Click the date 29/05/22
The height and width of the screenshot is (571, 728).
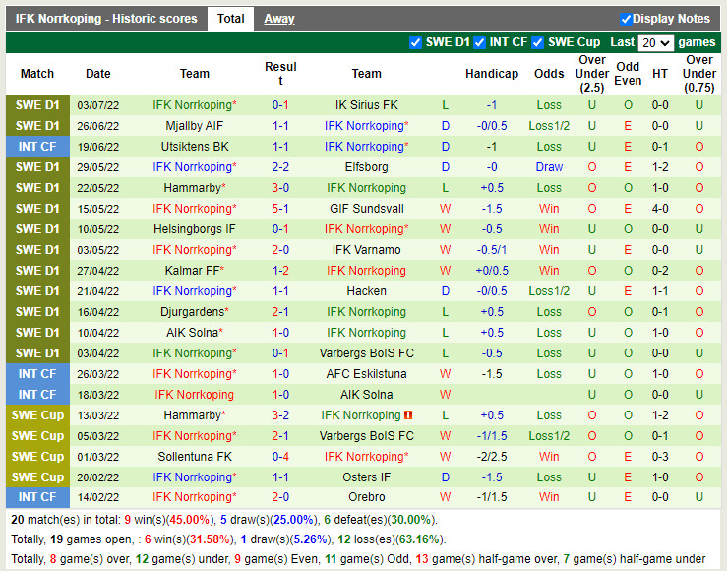pos(98,167)
